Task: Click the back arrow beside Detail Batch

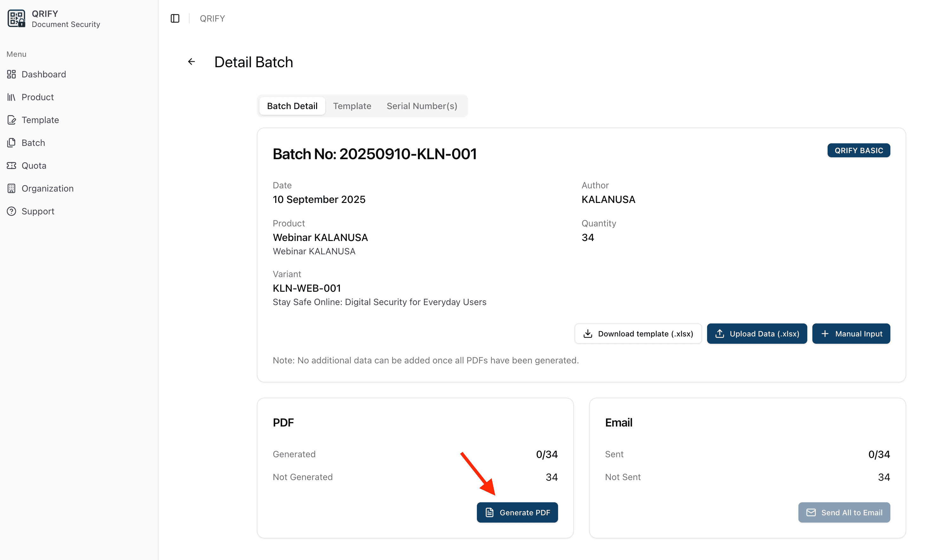Action: click(x=191, y=62)
